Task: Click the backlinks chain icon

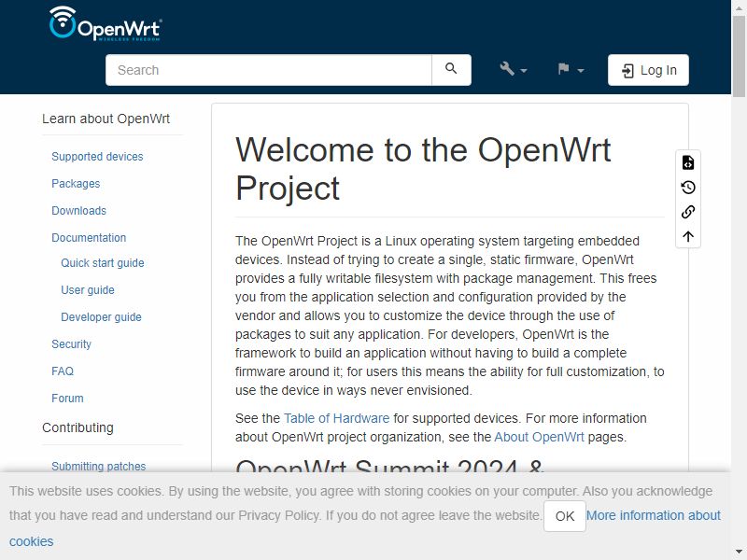Action: (688, 212)
